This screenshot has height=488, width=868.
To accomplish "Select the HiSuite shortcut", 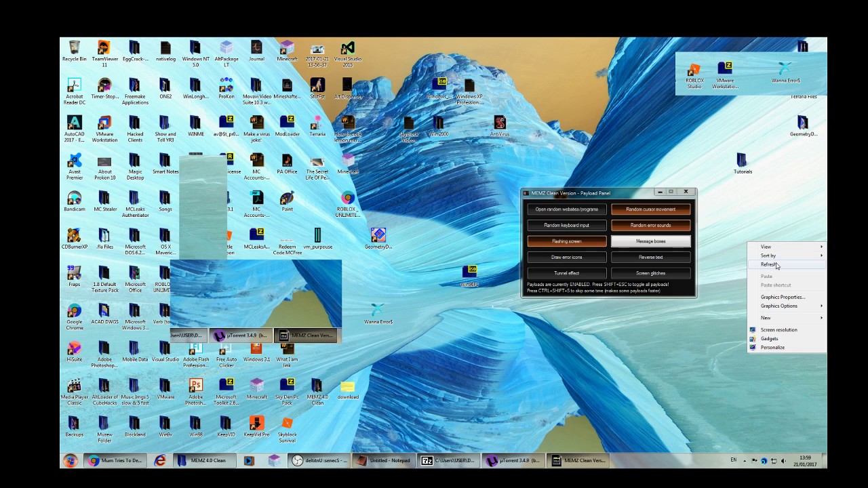I will coord(74,352).
